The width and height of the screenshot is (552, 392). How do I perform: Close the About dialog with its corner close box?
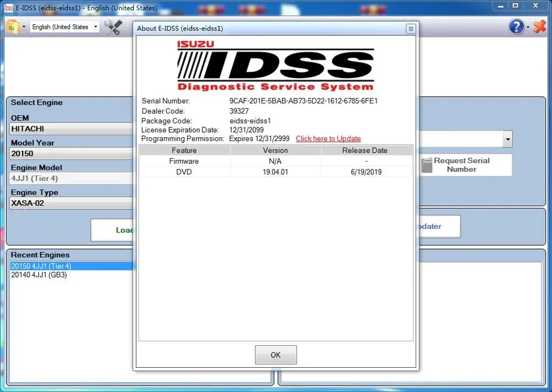411,28
